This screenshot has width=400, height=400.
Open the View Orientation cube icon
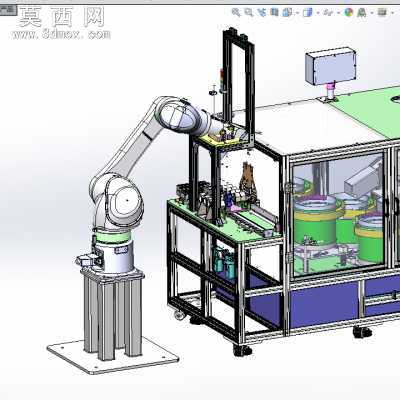click(287, 13)
